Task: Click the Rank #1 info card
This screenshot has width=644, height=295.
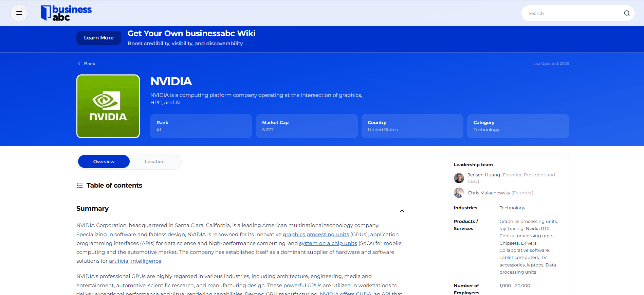Action: (201, 126)
